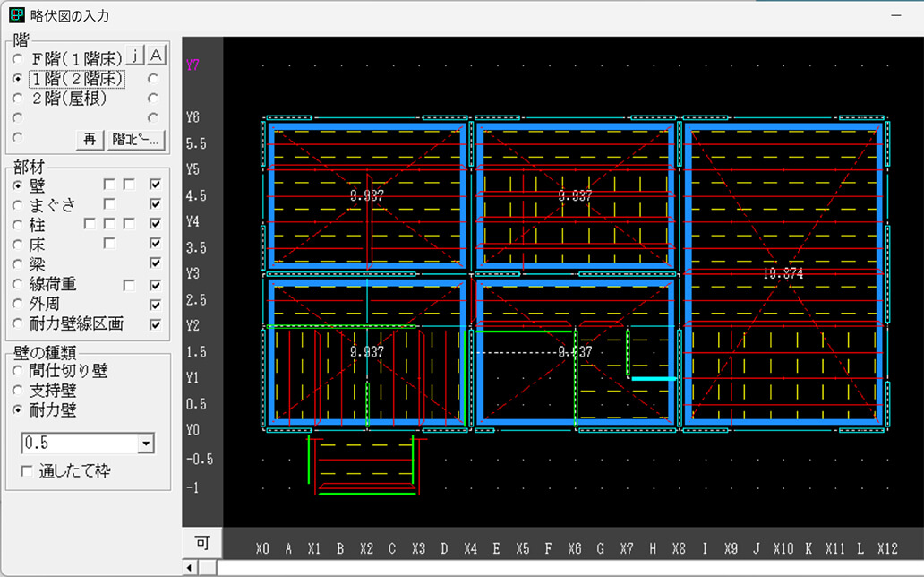Minimize the 略伏図の入力 window
This screenshot has height=577, width=924.
click(x=895, y=16)
